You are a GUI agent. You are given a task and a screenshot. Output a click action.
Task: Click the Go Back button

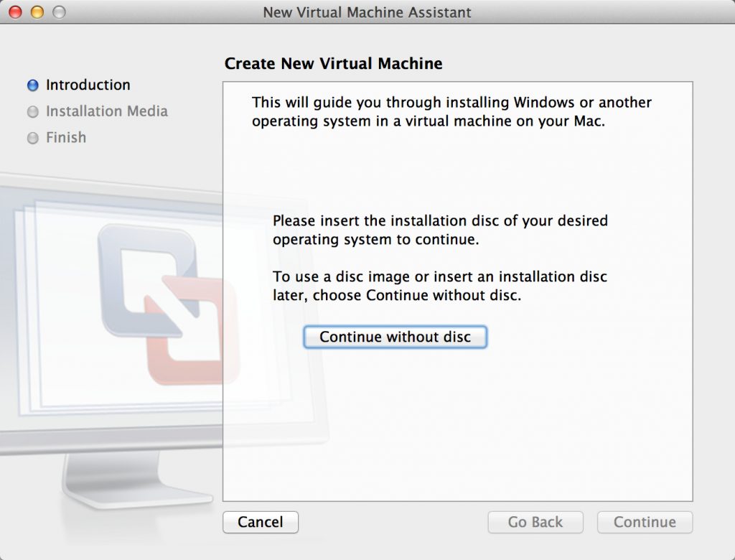535,522
